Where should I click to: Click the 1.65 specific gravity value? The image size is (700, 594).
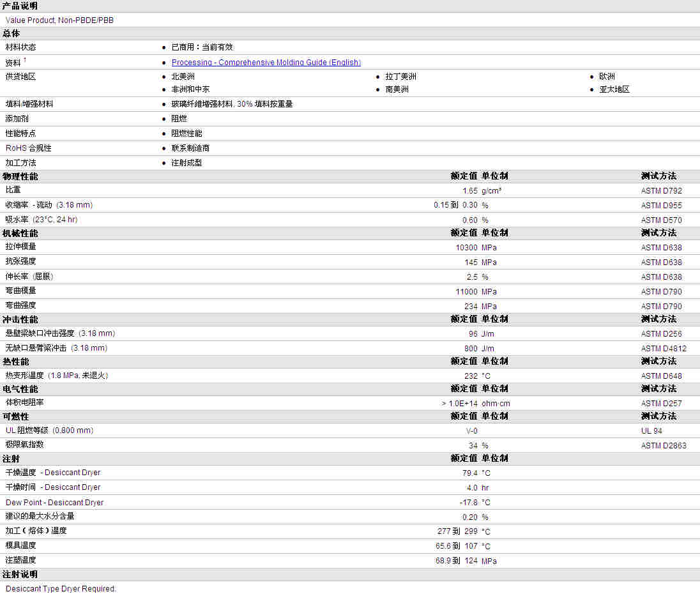pyautogui.click(x=469, y=191)
